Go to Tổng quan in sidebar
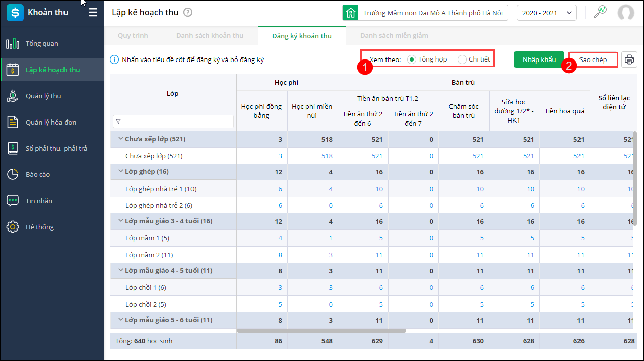644x361 pixels. pyautogui.click(x=42, y=44)
